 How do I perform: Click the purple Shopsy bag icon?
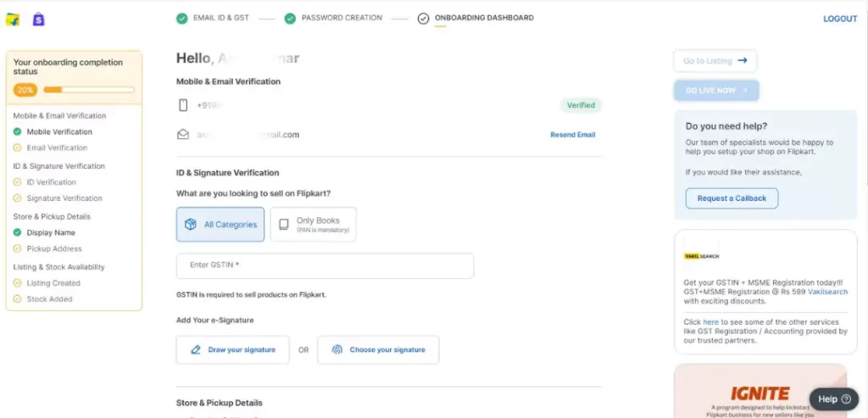(x=38, y=20)
